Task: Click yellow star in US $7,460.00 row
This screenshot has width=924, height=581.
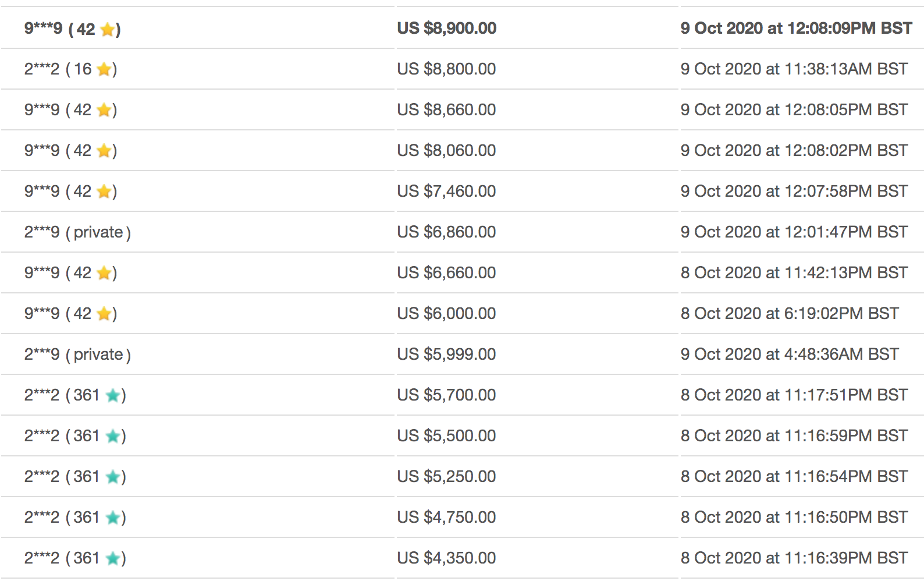Action: coord(104,192)
